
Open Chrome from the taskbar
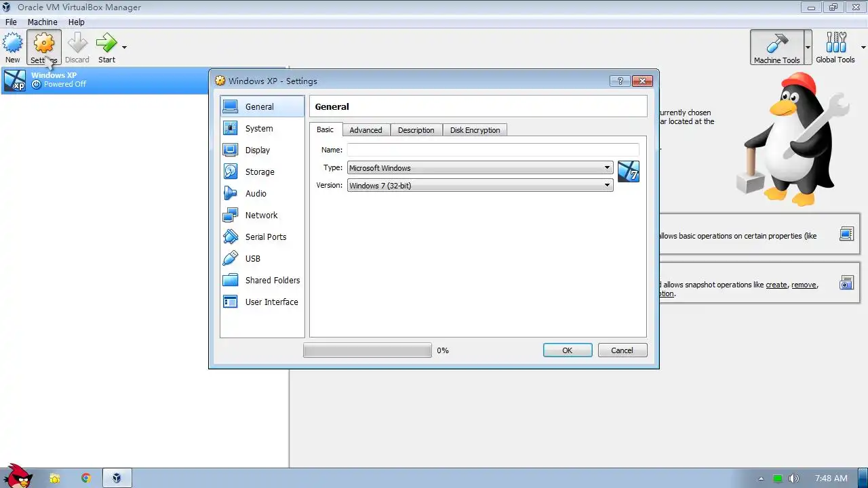click(86, 478)
